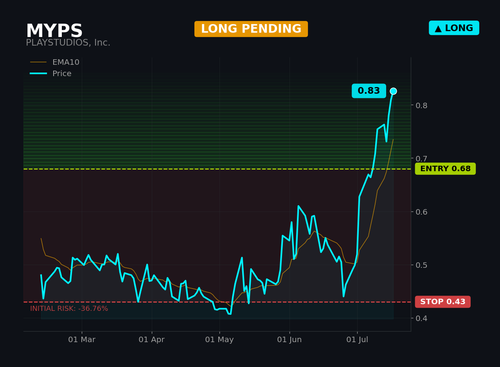Click the 01 May x-axis label

tap(219, 340)
